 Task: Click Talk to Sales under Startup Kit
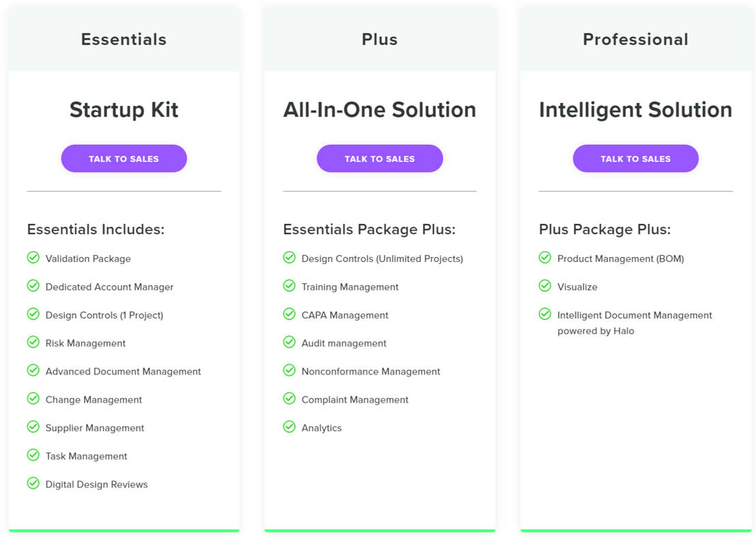(x=123, y=158)
